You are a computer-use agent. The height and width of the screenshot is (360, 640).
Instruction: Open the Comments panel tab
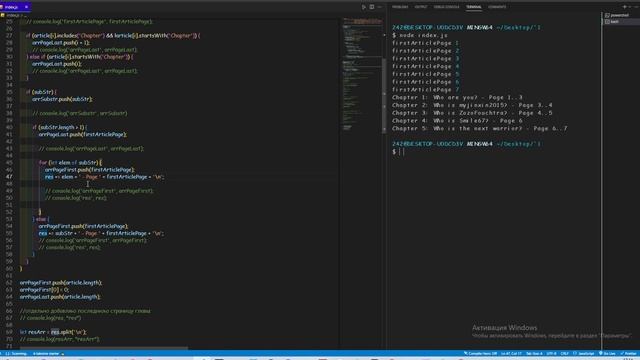tap(497, 7)
